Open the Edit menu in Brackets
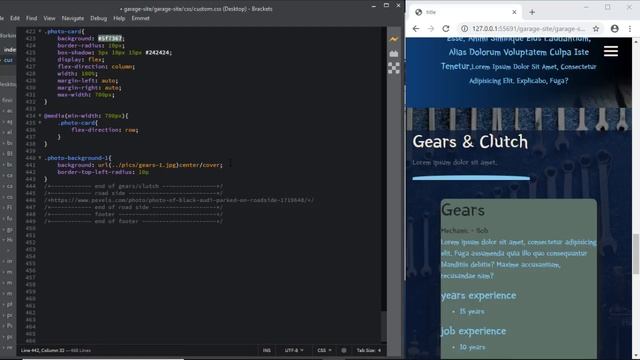 click(x=15, y=18)
